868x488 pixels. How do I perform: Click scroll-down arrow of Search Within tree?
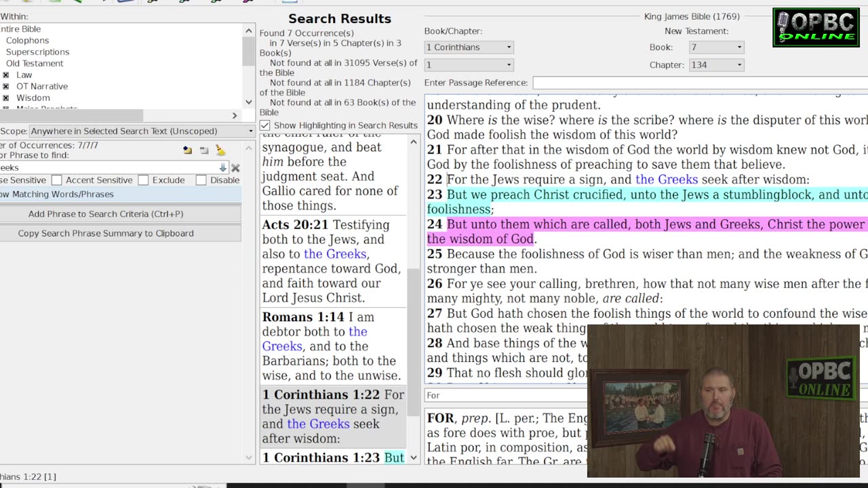[249, 102]
